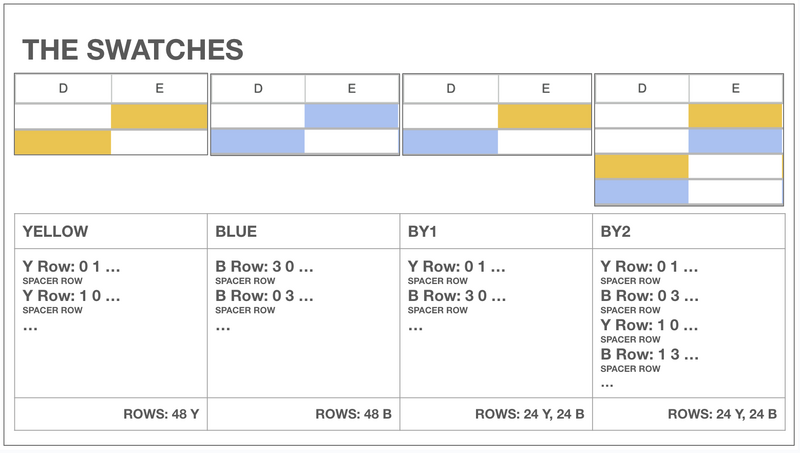
Task: Click the E header of the fourth swatch
Action: [x=736, y=89]
